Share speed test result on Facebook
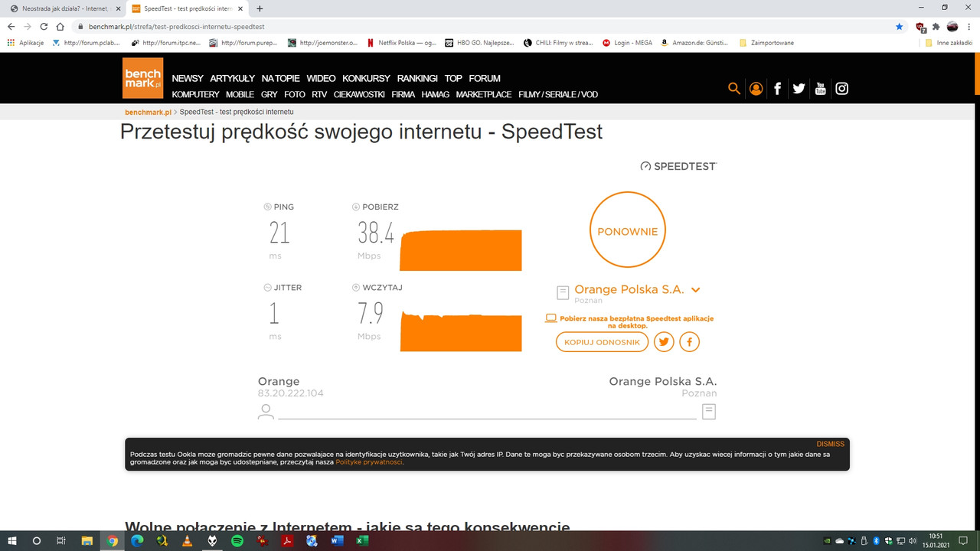980x551 pixels. tap(689, 342)
